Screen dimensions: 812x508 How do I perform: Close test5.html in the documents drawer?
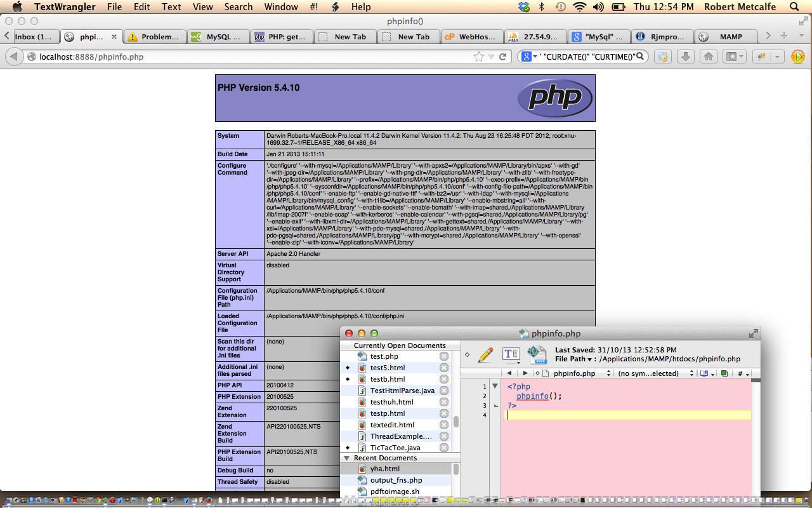(x=444, y=368)
